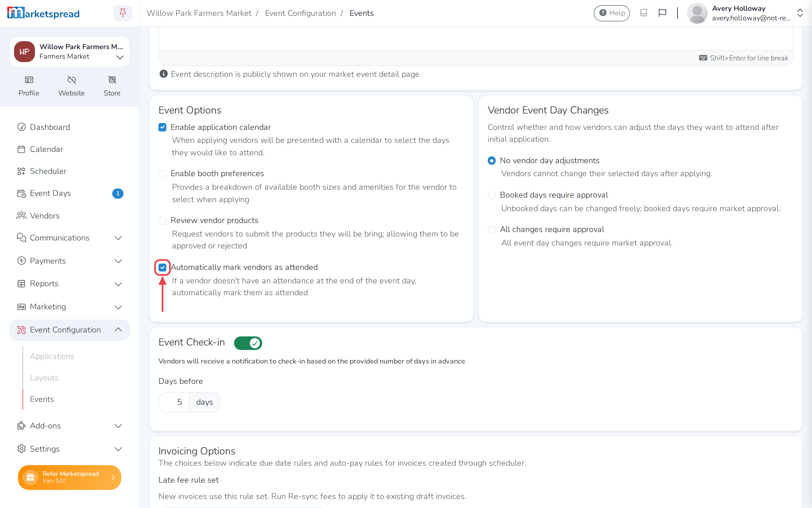Click Willow Park Farmers Market breadcrumb
Screen dimensions: 812x508
[x=199, y=13]
